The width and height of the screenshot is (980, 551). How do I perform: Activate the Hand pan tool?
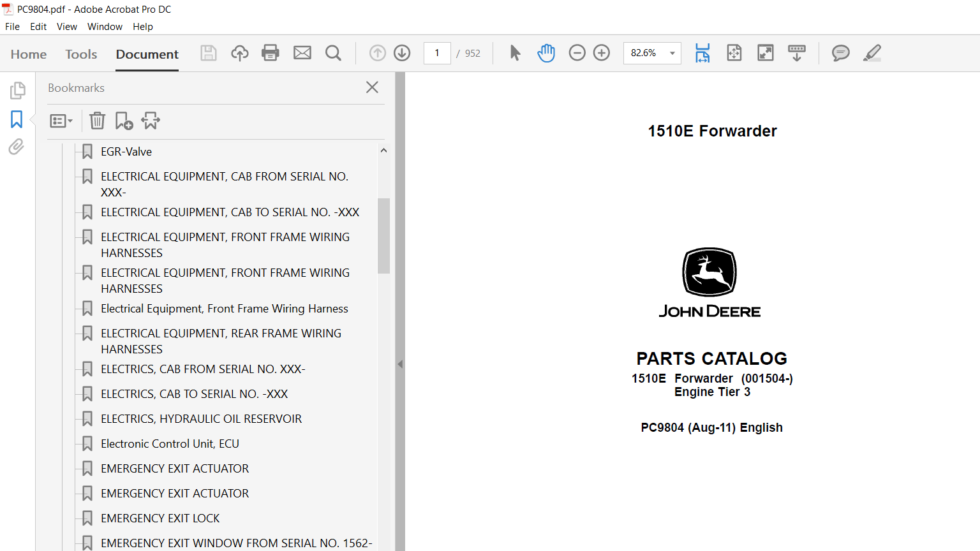pos(546,53)
